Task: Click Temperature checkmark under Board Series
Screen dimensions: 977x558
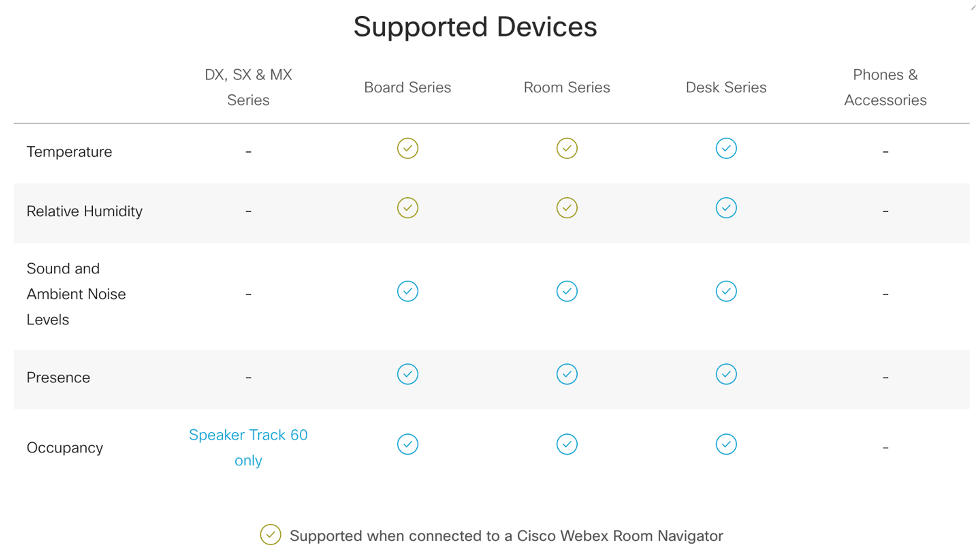Action: [407, 149]
